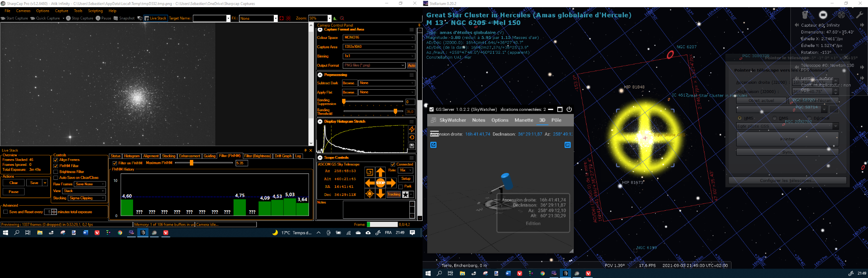Click Stellarium sensor frame rectangle icon
This screenshot has width=868, height=278.
click(823, 15)
